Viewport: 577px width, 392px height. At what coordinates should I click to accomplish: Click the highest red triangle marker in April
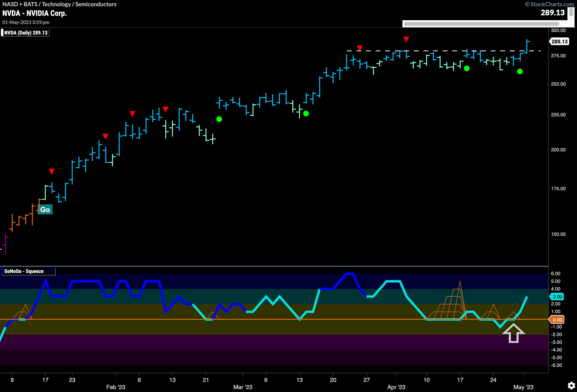[406, 39]
